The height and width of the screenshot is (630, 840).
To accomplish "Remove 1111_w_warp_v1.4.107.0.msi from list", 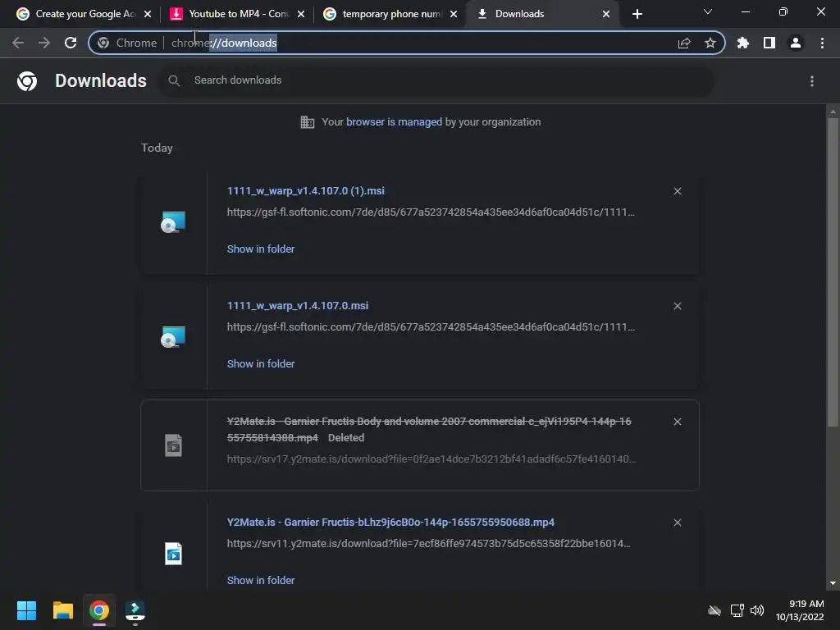I will (677, 306).
